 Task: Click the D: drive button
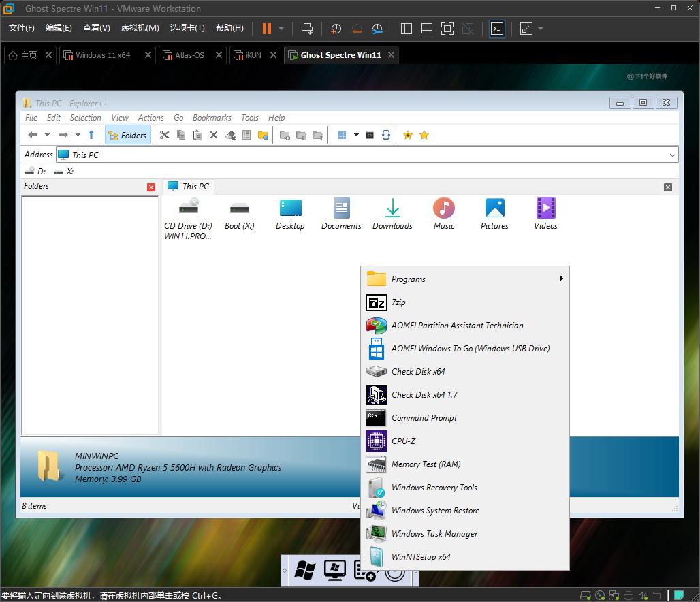point(35,171)
